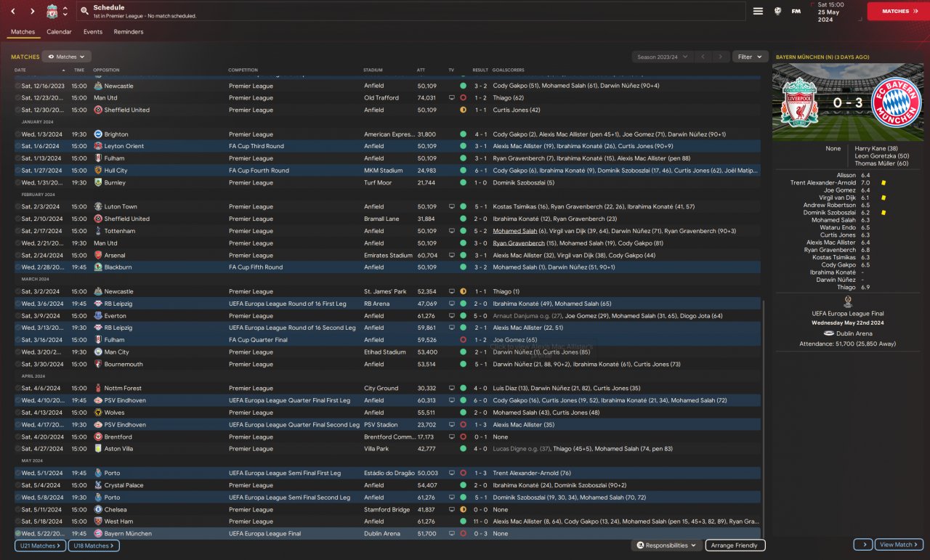Open the Filter dropdown

tap(750, 57)
